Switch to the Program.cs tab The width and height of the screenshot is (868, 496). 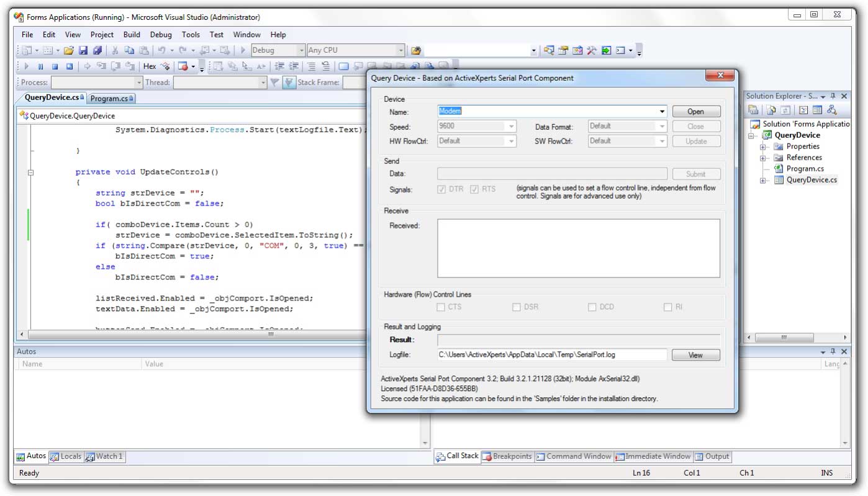coord(109,98)
